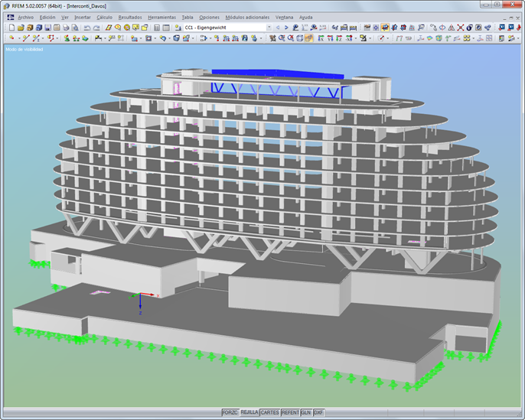Open the Tabla menu
Image resolution: width=525 pixels, height=420 pixels.
pyautogui.click(x=187, y=17)
